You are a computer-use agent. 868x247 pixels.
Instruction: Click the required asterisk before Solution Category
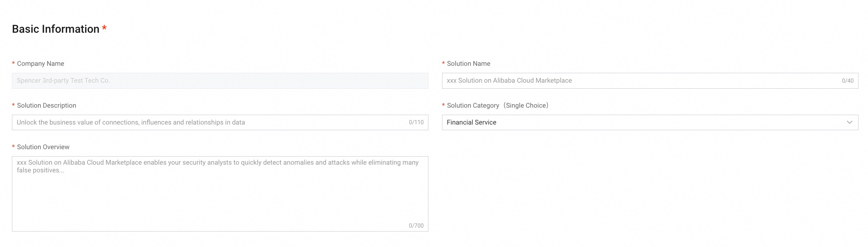(x=443, y=106)
